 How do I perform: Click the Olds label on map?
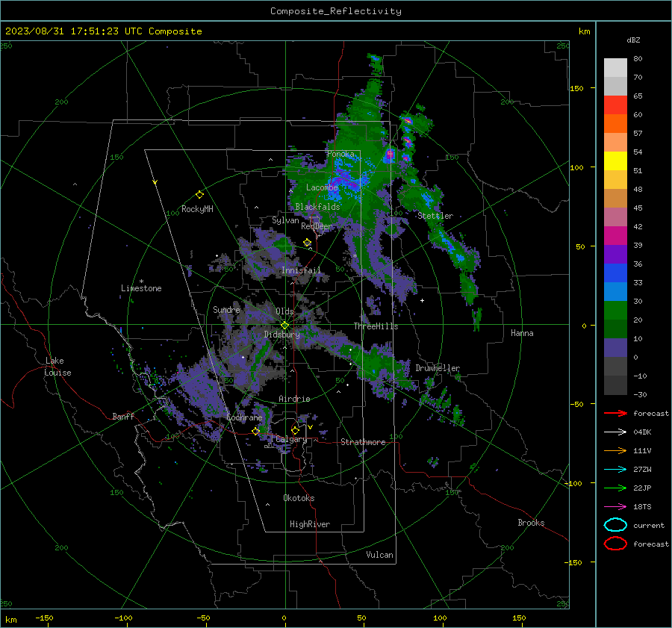click(284, 311)
